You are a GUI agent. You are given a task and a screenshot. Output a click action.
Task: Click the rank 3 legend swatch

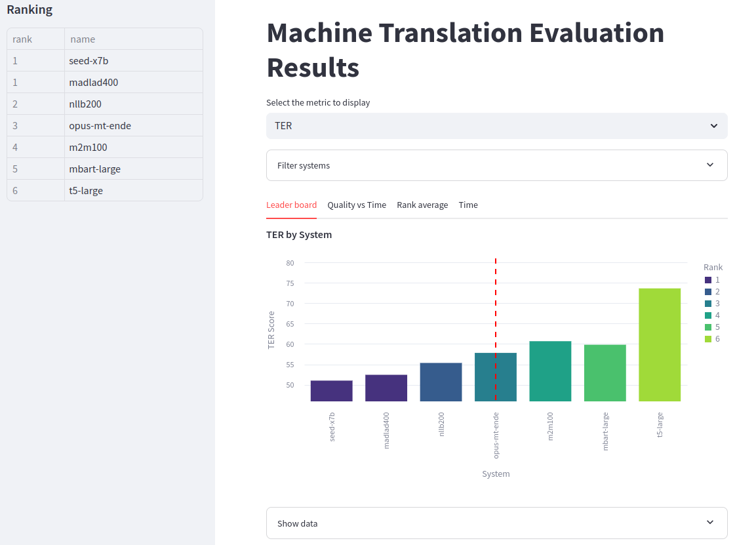click(x=708, y=304)
